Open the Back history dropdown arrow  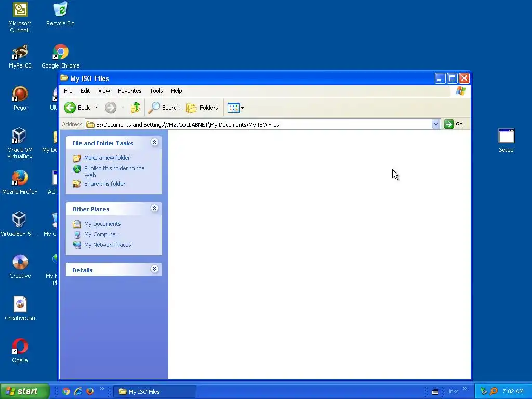(x=96, y=108)
